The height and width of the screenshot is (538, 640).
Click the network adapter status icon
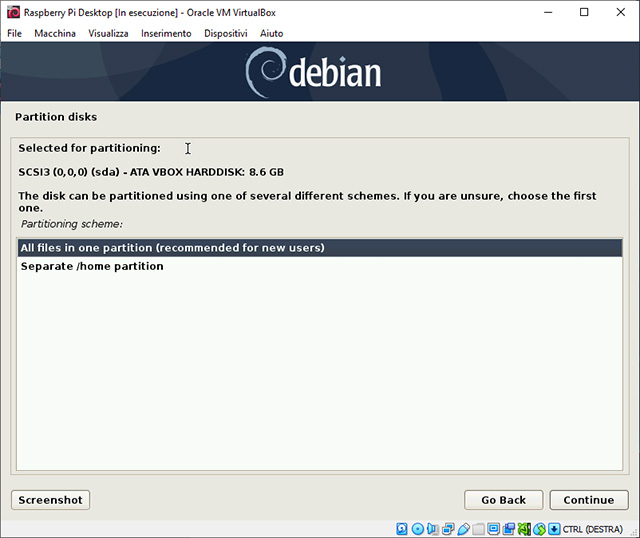tap(447, 528)
